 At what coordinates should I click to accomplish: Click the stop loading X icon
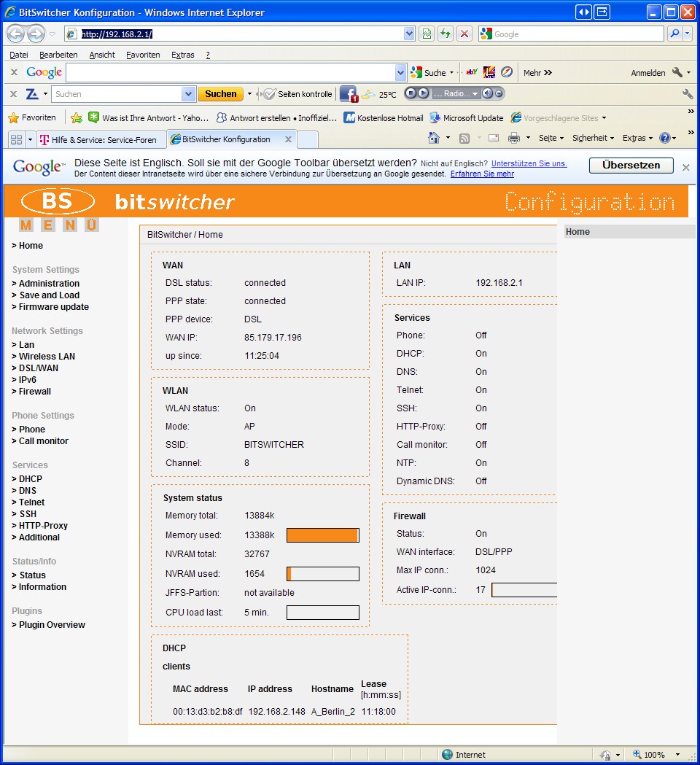(464, 34)
